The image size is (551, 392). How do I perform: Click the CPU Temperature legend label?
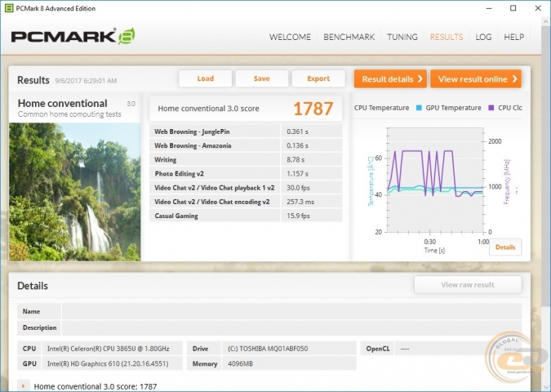[x=381, y=108]
